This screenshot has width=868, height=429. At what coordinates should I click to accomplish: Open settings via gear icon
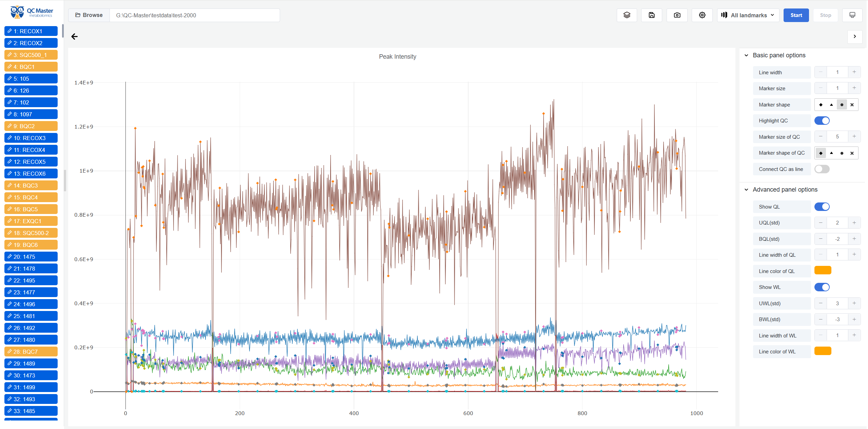pyautogui.click(x=702, y=15)
